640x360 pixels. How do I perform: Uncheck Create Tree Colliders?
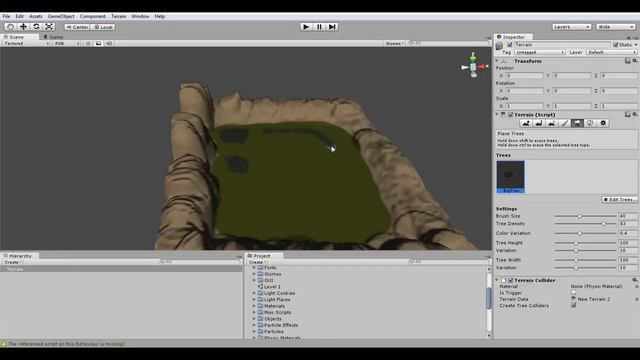(x=573, y=305)
